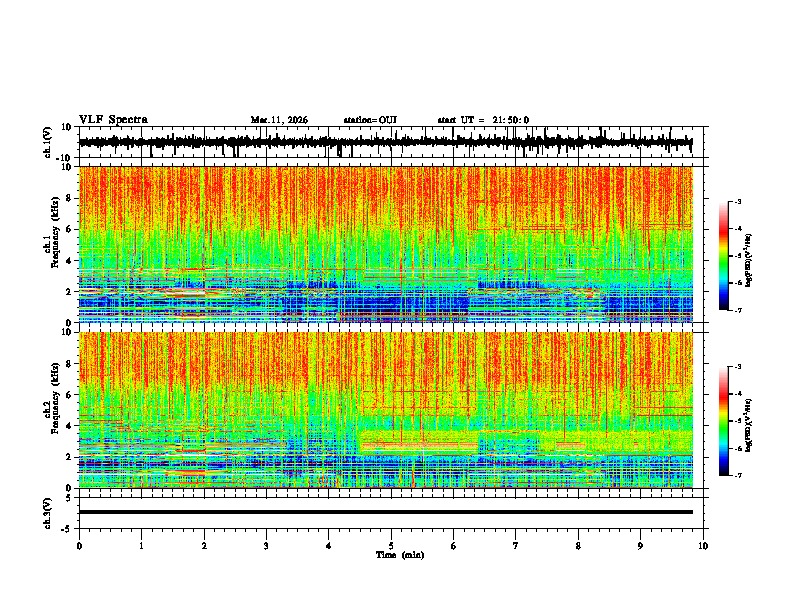Click the ch.1 "Frequency (kHz)" axis label
Viewport: 792px width, 612px height.
coord(55,232)
